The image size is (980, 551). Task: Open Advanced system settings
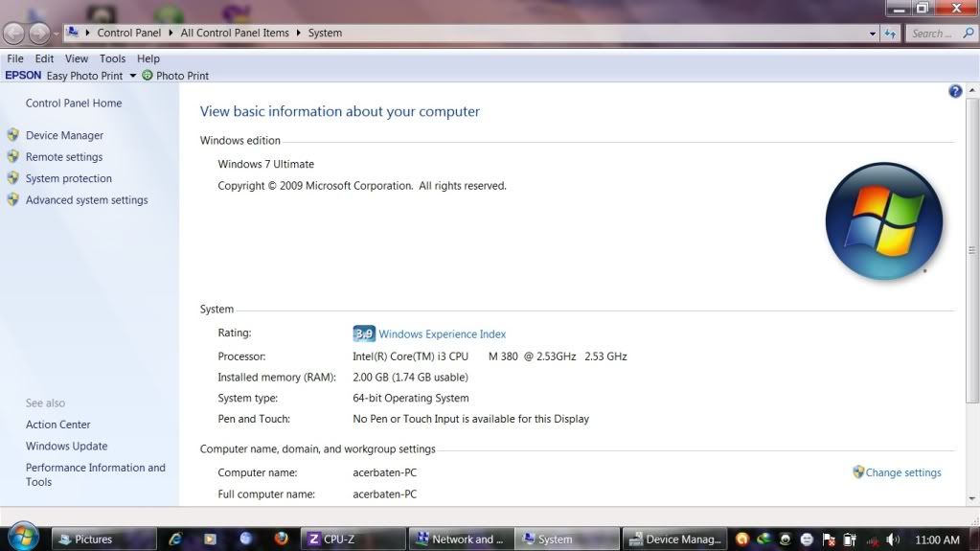click(87, 200)
